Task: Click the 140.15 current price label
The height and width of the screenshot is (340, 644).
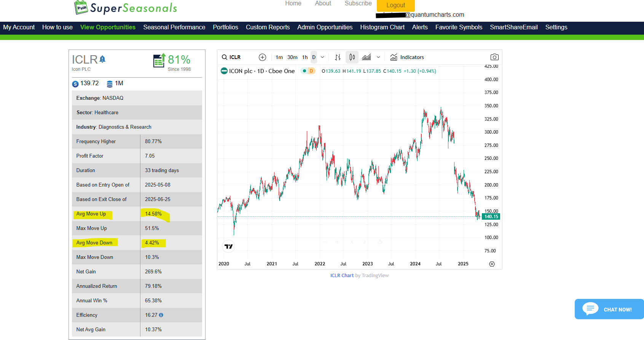Action: coord(491,217)
